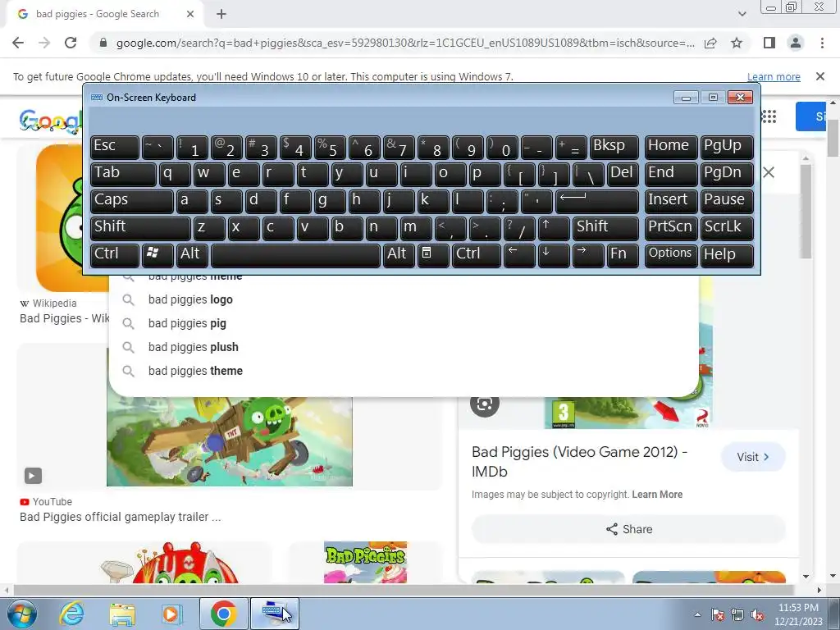Viewport: 840px width, 630px height.
Task: Toggle Insert key on keyboard
Action: click(x=671, y=201)
